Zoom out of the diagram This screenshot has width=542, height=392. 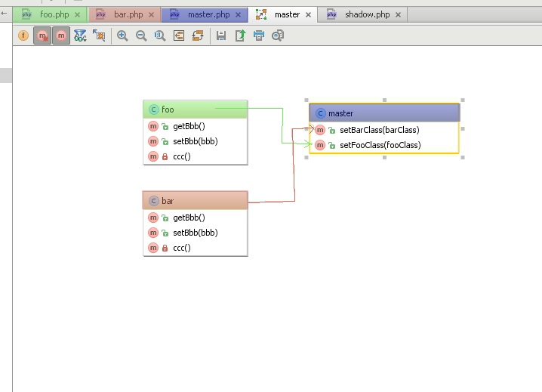coord(141,35)
